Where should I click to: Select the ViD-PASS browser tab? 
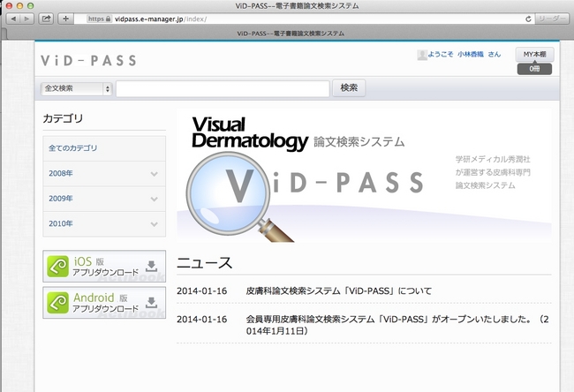coord(291,34)
